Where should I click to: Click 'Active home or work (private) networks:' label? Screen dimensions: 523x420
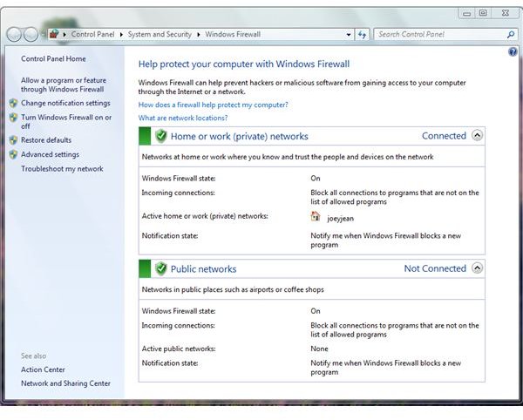(x=205, y=216)
